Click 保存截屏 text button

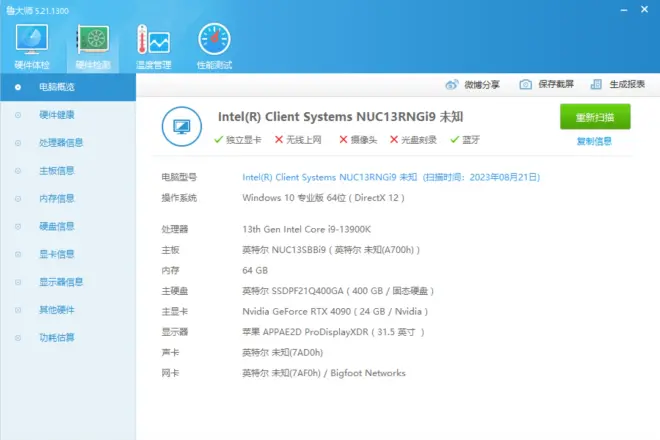(556, 84)
